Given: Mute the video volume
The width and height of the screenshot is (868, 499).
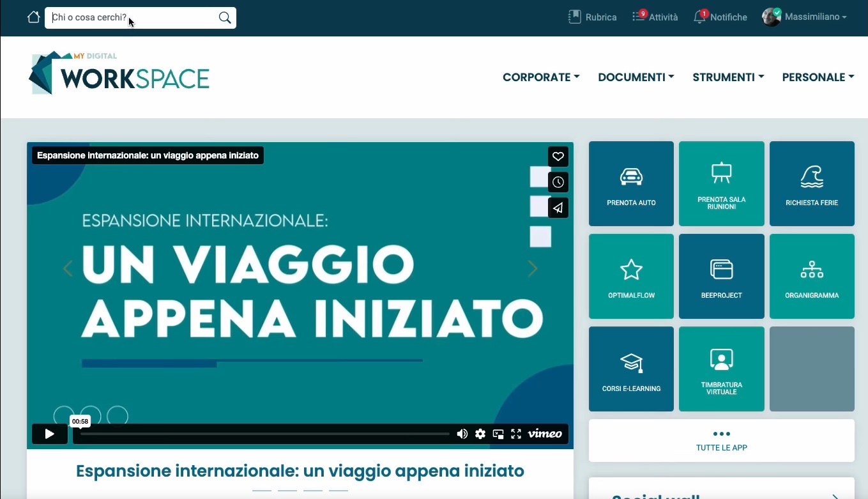Looking at the screenshot, I should pos(462,434).
